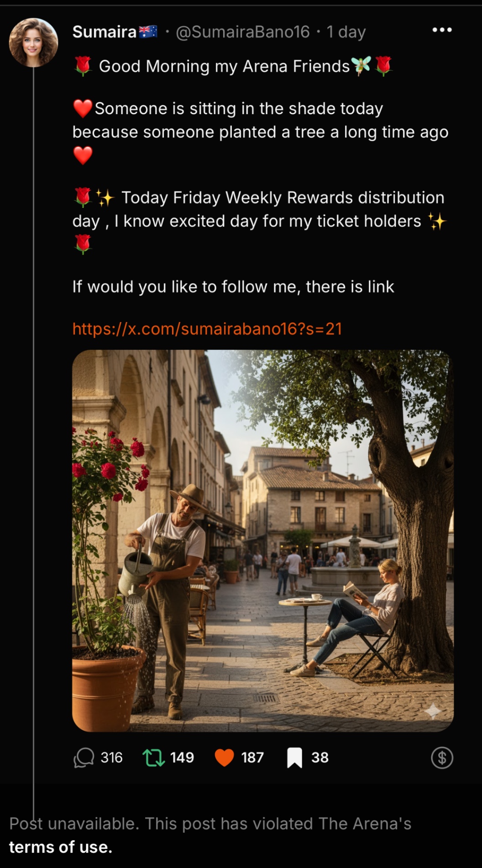Viewport: 482px width, 868px height.
Task: View the 38 bookmarks count
Action: click(320, 757)
